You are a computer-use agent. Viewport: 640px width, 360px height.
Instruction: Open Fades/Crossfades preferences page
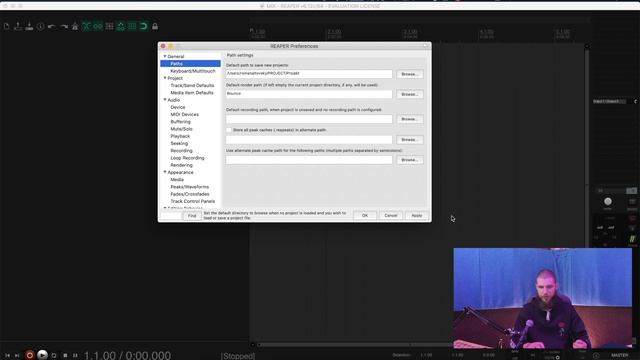(x=190, y=194)
